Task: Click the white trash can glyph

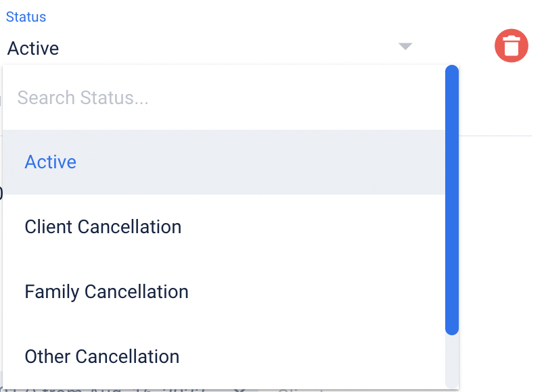Action: click(512, 46)
